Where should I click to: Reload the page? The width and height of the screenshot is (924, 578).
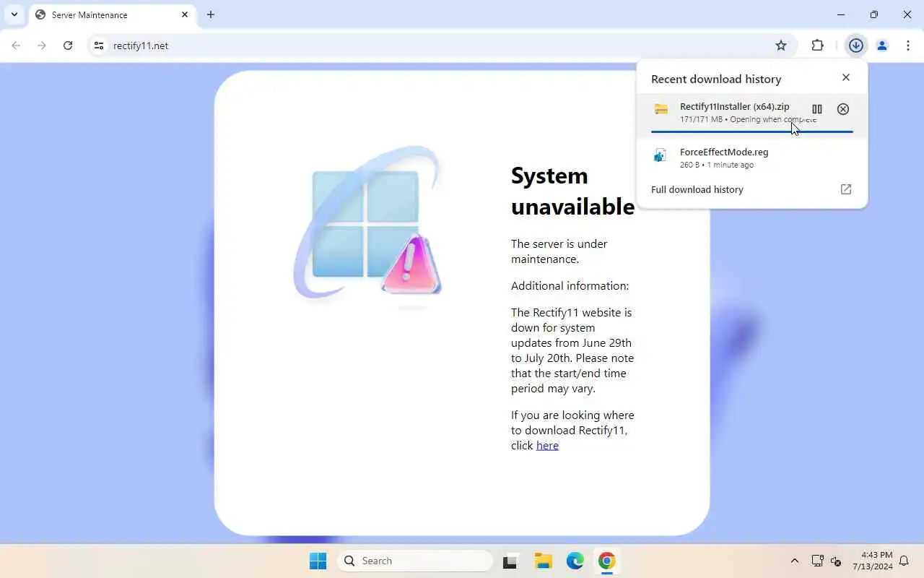pos(68,46)
